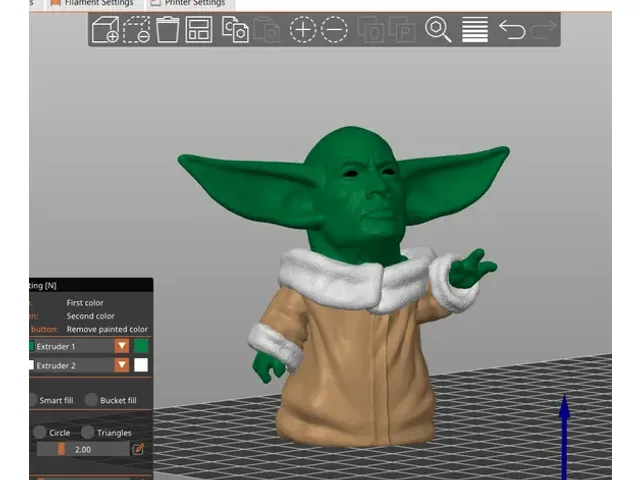
Task: Open the Printer Settings tab
Action: point(189,4)
